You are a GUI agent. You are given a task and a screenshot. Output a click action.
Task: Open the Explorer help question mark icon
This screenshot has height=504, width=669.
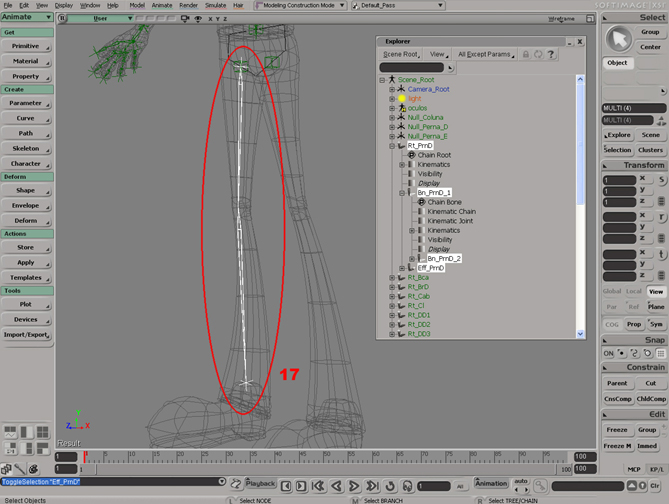[551, 54]
